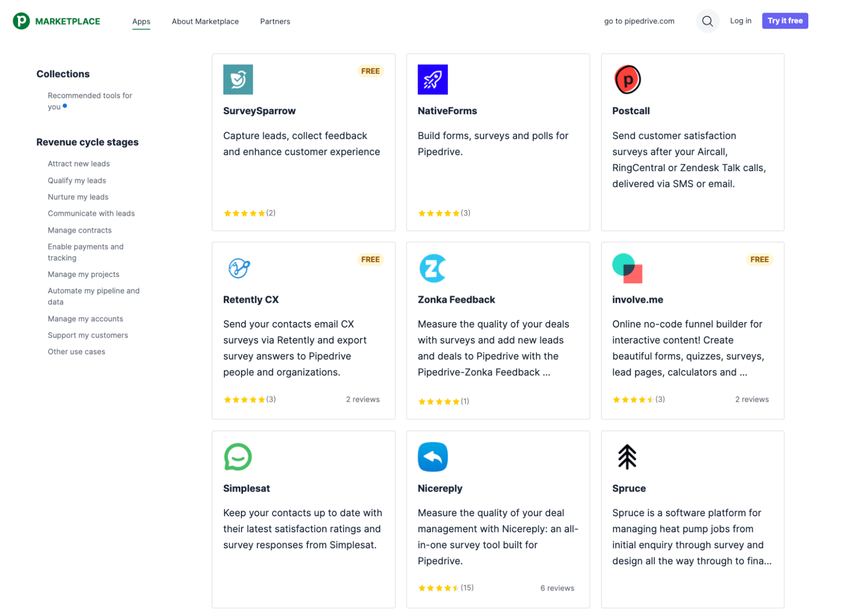Viewport: 842px width, 616px height.
Task: Filter by Attract new leads stage
Action: pyautogui.click(x=79, y=163)
